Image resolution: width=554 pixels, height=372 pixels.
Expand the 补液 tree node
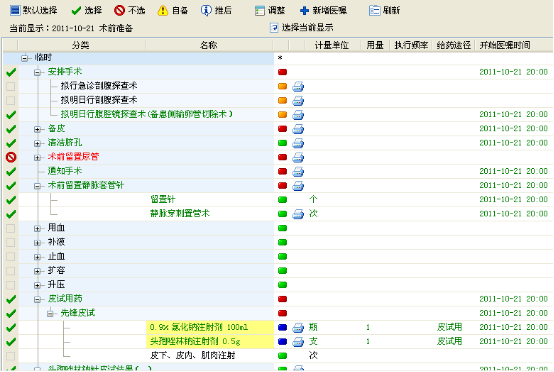37,243
